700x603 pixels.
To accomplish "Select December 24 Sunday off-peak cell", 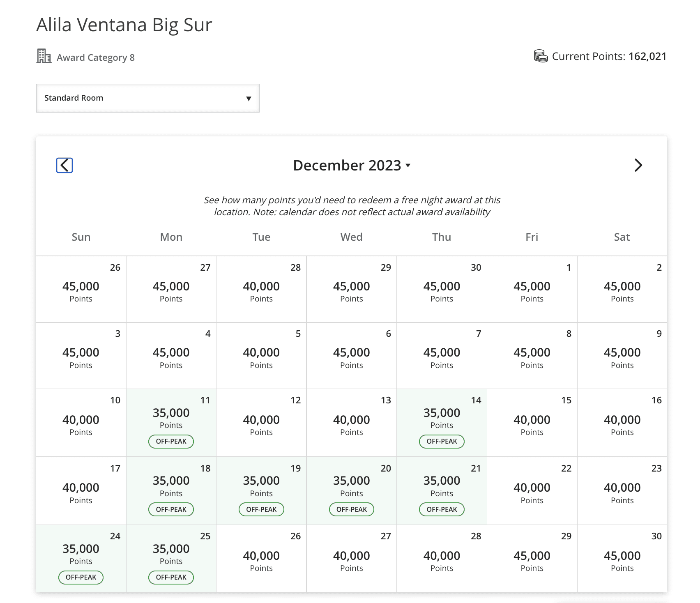I will 81,558.
